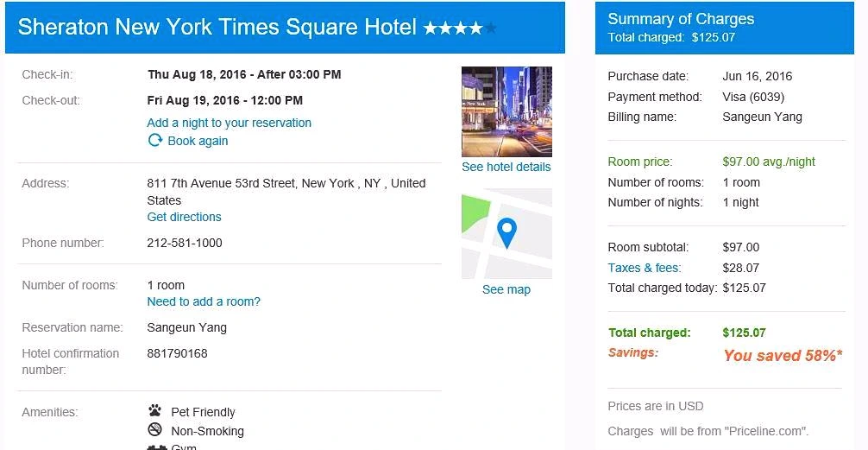Click the hotel phone number 212-581-1000
The image size is (868, 450).
[185, 243]
